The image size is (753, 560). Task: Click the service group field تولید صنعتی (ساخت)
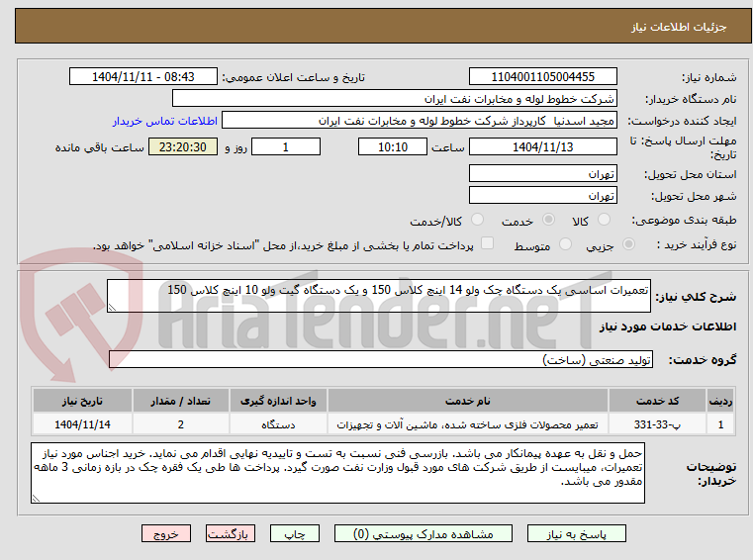coord(381,360)
